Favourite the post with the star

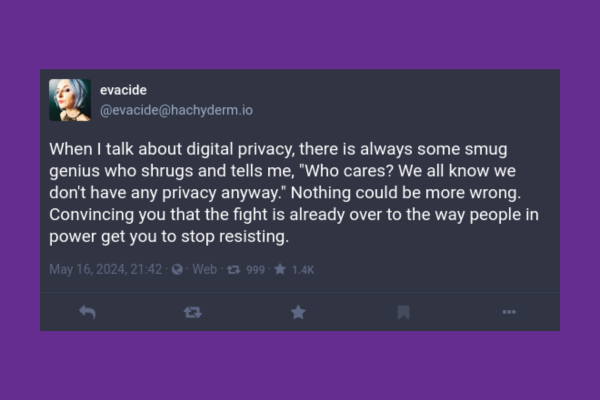(x=298, y=312)
